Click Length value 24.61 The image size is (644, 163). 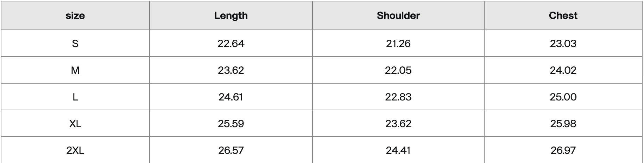[x=231, y=97]
